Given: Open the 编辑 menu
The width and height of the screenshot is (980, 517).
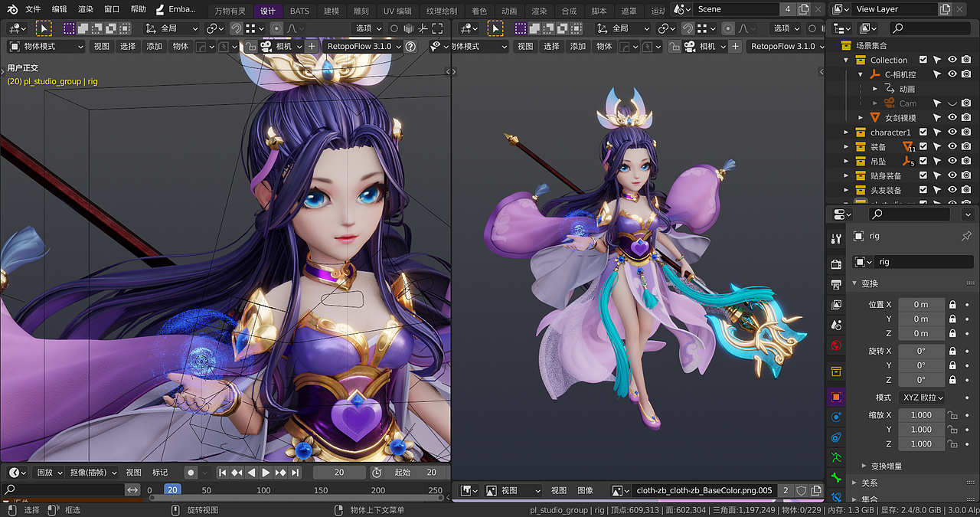Looking at the screenshot, I should (x=59, y=9).
